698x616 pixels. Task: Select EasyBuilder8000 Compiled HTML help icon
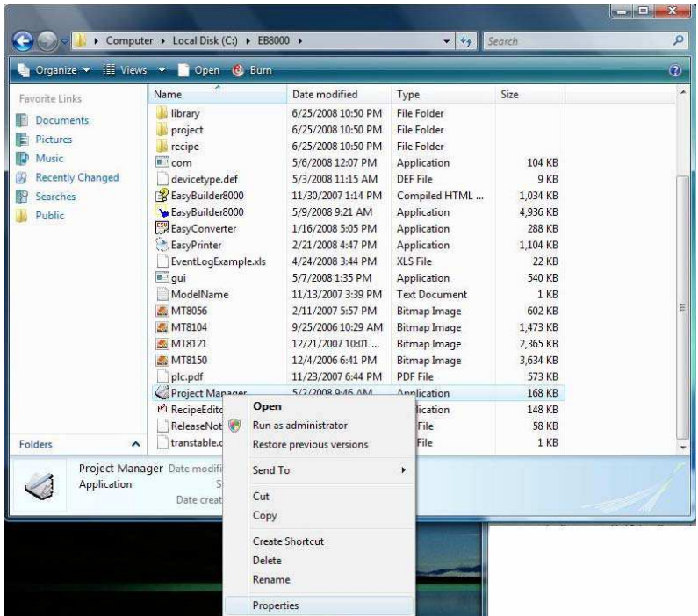pos(162,196)
